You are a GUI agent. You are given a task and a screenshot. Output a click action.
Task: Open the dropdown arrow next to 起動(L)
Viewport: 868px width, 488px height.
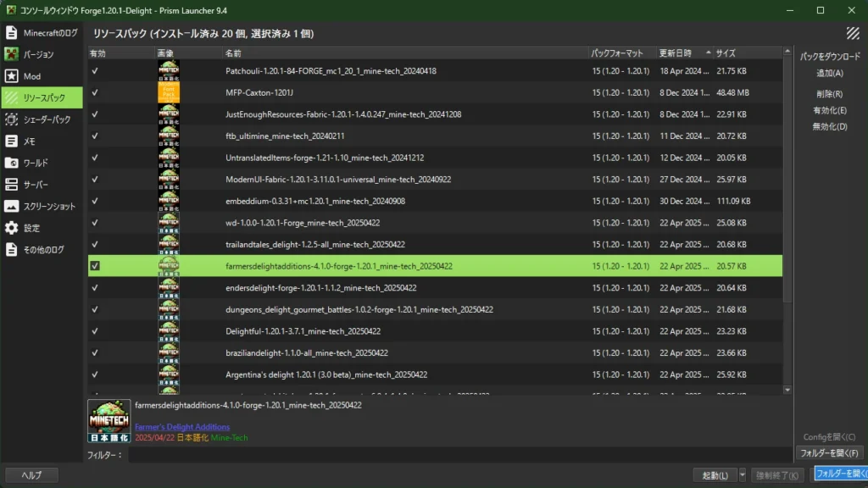pos(743,475)
